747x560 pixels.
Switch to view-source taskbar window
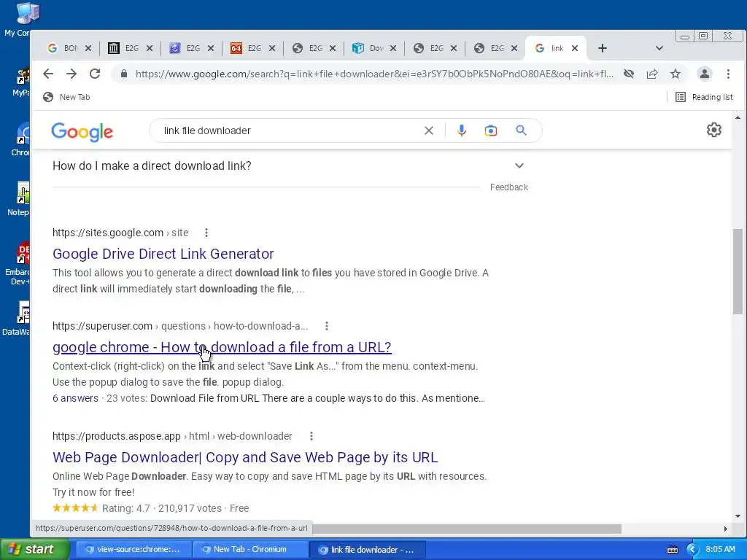133,549
